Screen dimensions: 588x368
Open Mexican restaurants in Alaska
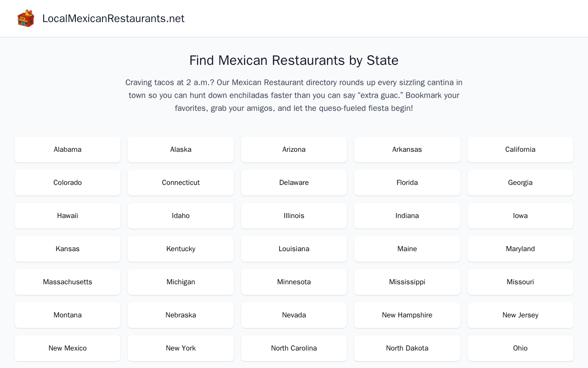pyautogui.click(x=181, y=149)
